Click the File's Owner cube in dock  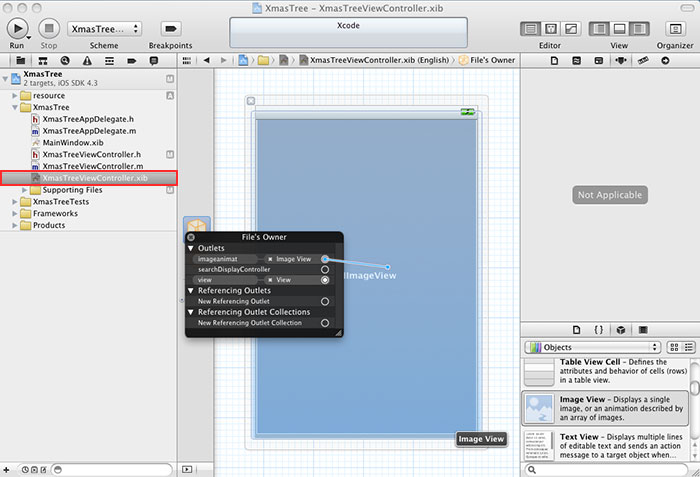click(x=196, y=226)
